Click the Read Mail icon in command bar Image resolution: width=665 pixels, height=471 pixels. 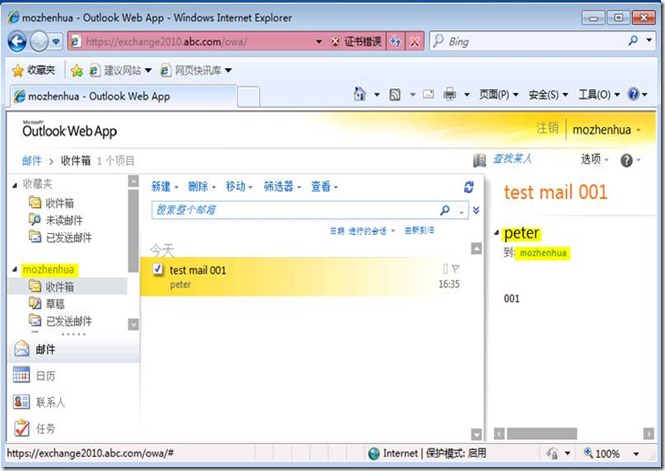pyautogui.click(x=428, y=94)
